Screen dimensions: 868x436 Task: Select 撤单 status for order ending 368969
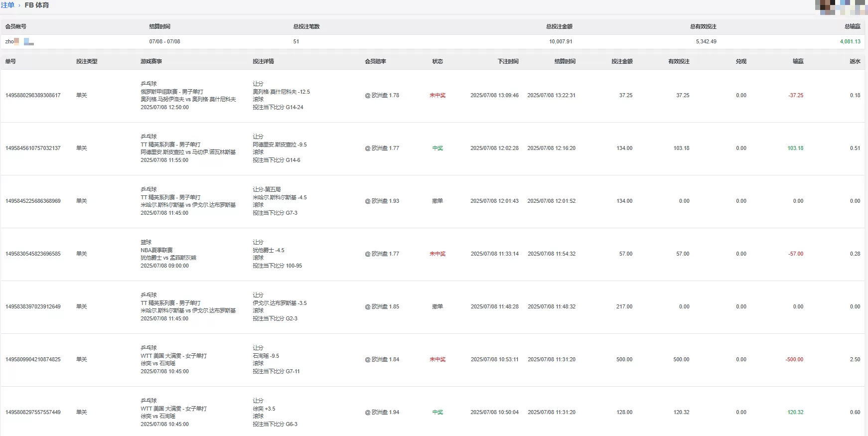pos(437,201)
